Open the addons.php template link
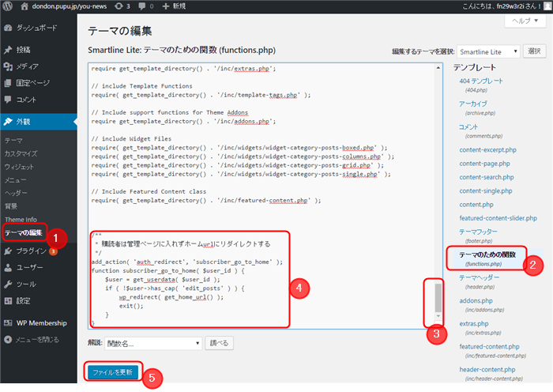This screenshot has width=553, height=392. [x=476, y=300]
